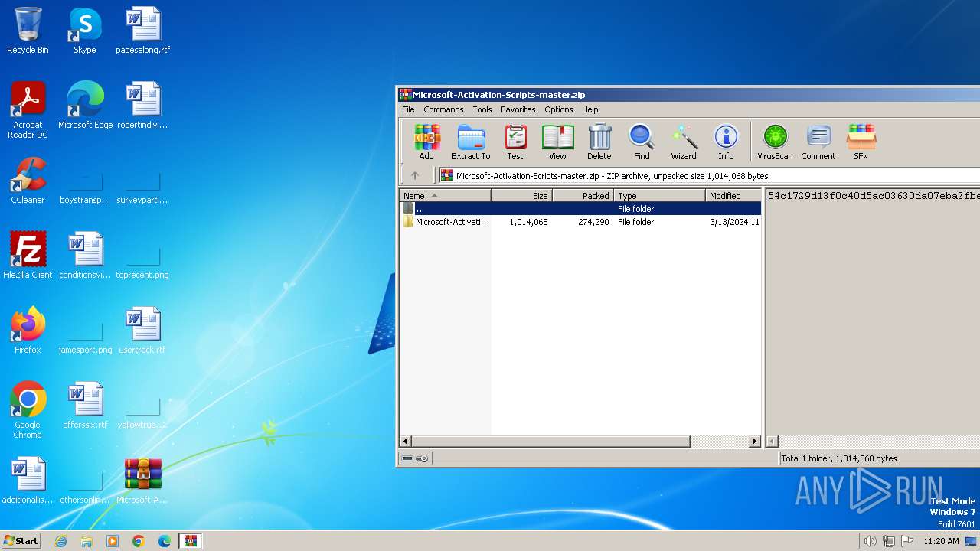This screenshot has width=980, height=551.
Task: Run VirusScan from the toolbar
Action: (775, 142)
